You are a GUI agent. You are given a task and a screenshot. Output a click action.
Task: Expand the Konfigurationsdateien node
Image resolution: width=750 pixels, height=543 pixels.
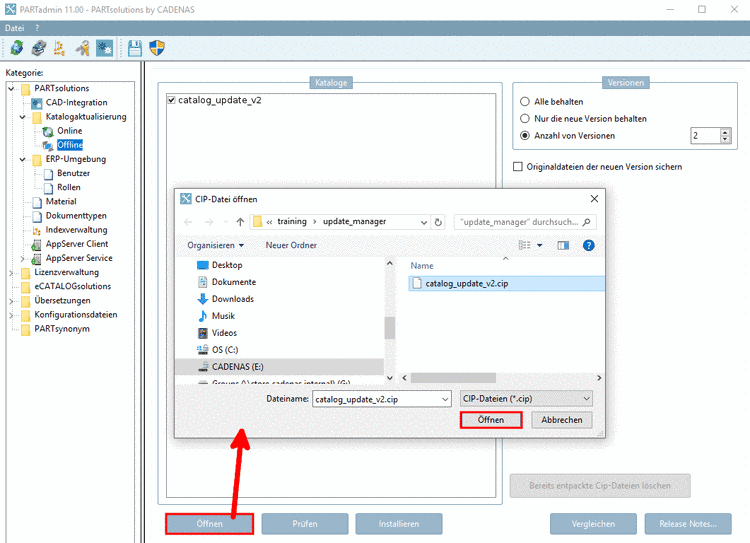click(11, 315)
